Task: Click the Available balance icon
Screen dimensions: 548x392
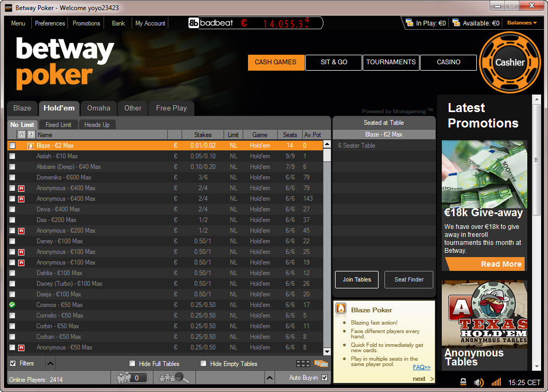Action: click(456, 23)
